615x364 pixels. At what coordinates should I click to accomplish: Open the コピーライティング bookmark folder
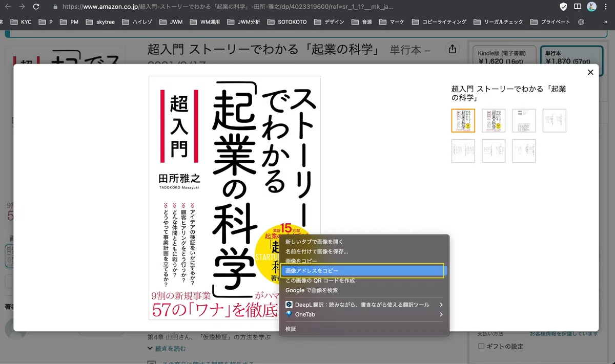[439, 22]
